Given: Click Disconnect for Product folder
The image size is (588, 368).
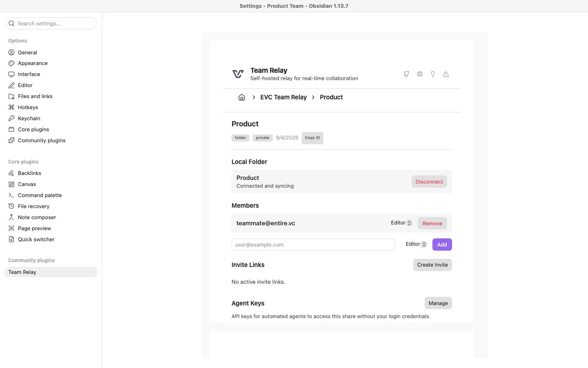Looking at the screenshot, I should 429,182.
